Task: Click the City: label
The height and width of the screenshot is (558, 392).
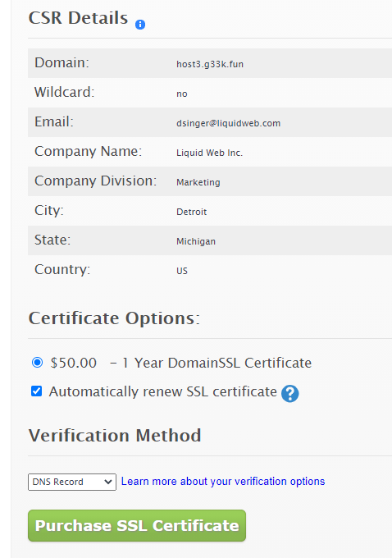Action: pos(49,210)
